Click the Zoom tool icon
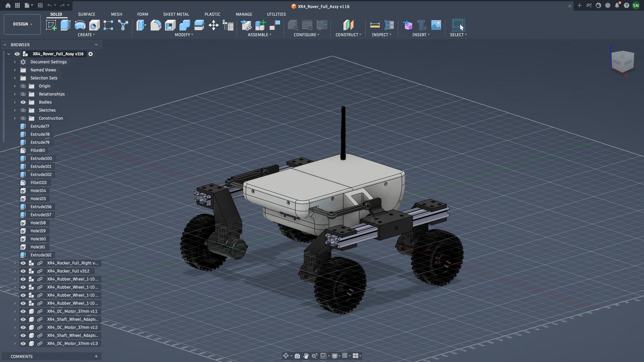644x362 pixels. point(315,356)
